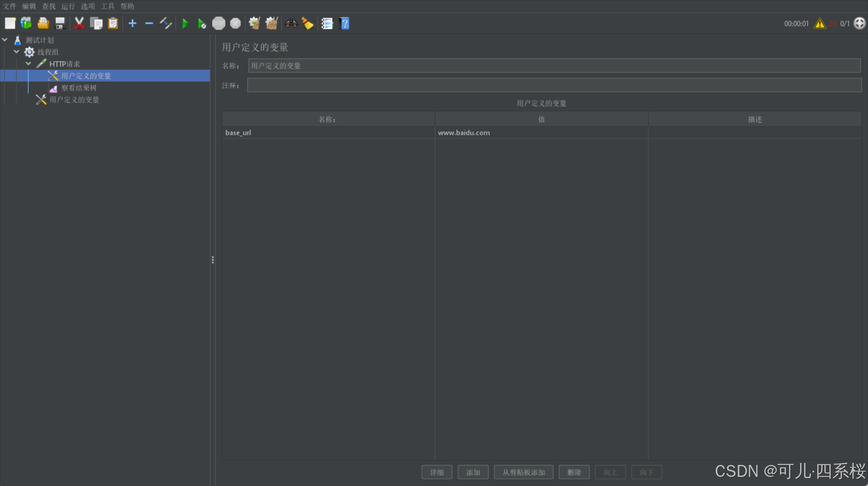Click the Save floppy disk icon
The width and height of the screenshot is (868, 486).
click(60, 23)
